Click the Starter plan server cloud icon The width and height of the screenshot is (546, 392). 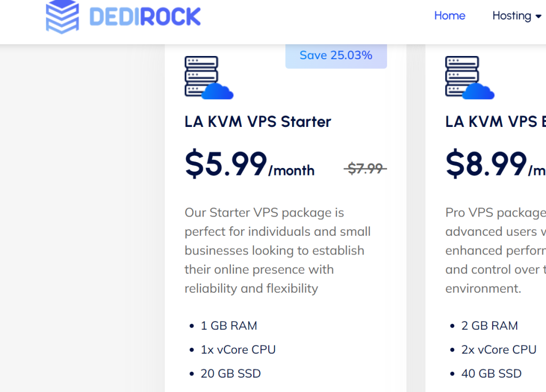tap(209, 78)
